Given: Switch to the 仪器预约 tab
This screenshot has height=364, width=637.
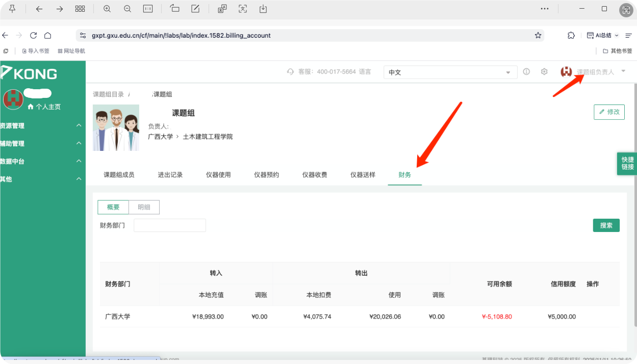Looking at the screenshot, I should click(266, 174).
